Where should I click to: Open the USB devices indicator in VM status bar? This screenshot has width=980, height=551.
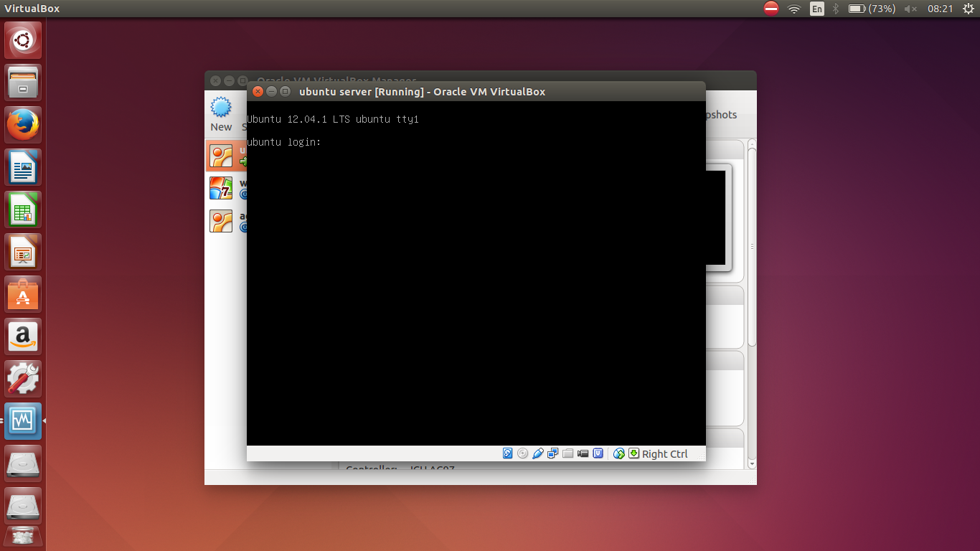537,453
